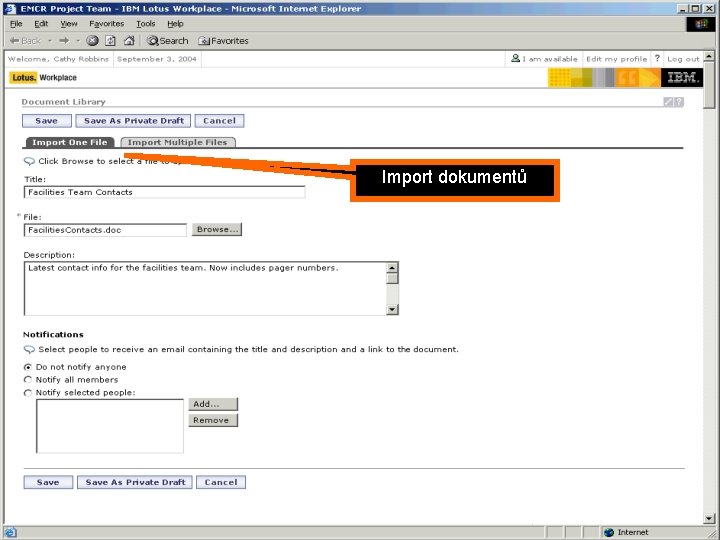Click the bottom Cancel button
The height and width of the screenshot is (540, 720).
click(x=221, y=482)
